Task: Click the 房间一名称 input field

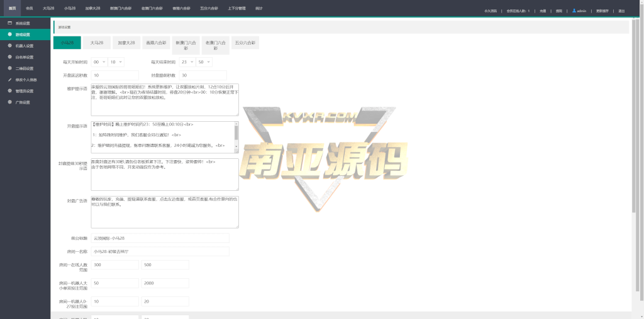Action: pos(160,251)
